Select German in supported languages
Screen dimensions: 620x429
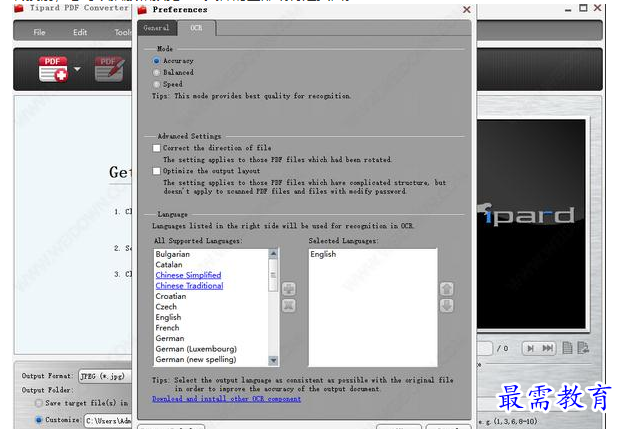pos(170,338)
